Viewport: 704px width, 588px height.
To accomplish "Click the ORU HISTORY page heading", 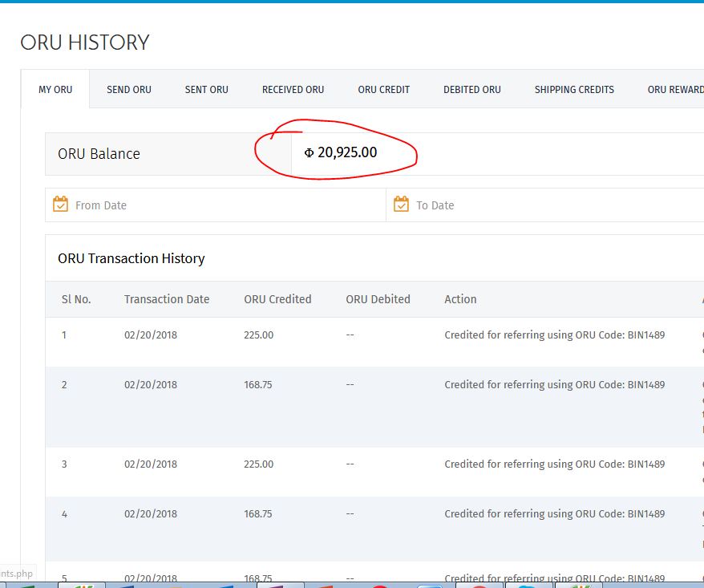I will point(85,43).
